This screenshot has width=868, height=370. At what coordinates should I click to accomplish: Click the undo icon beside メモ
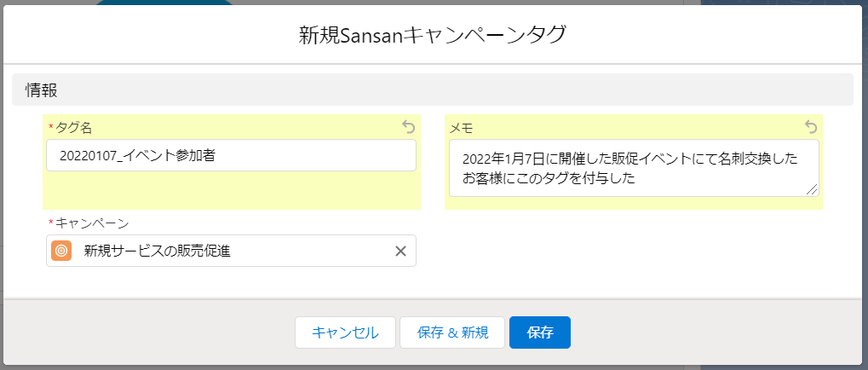tap(811, 127)
